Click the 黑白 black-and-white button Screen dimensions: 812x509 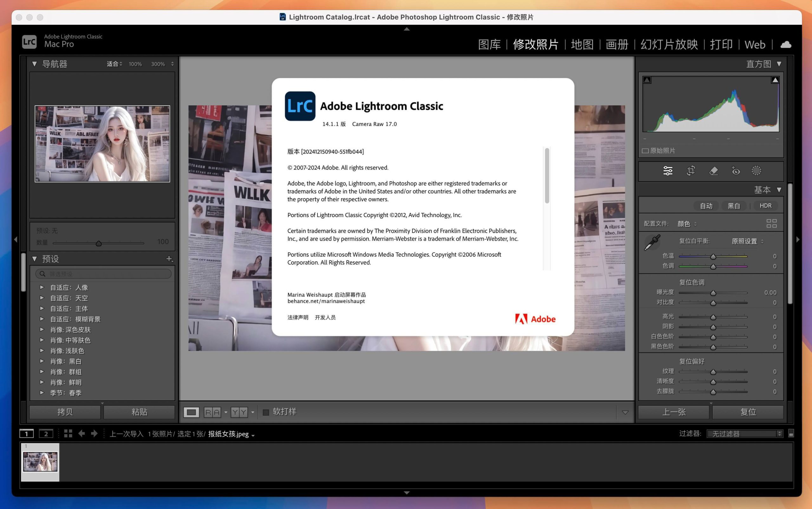(x=734, y=206)
